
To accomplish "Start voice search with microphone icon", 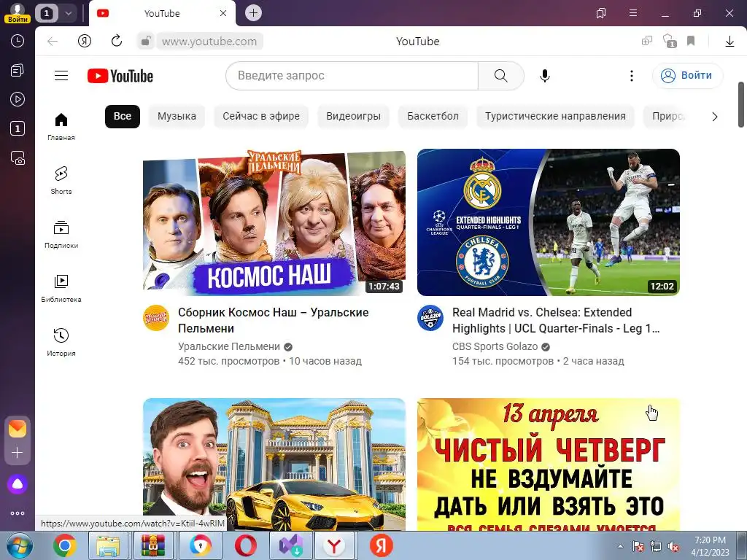I will [544, 76].
